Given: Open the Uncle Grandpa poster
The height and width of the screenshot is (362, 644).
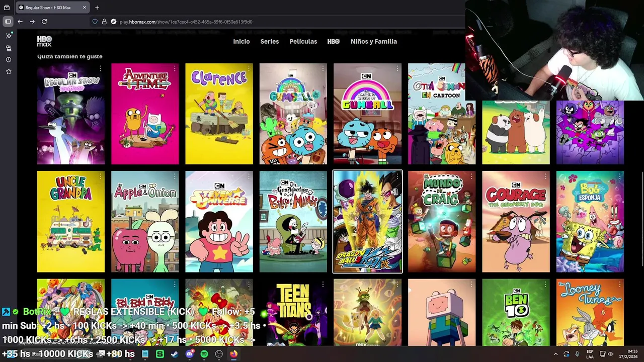Looking at the screenshot, I should click(71, 222).
